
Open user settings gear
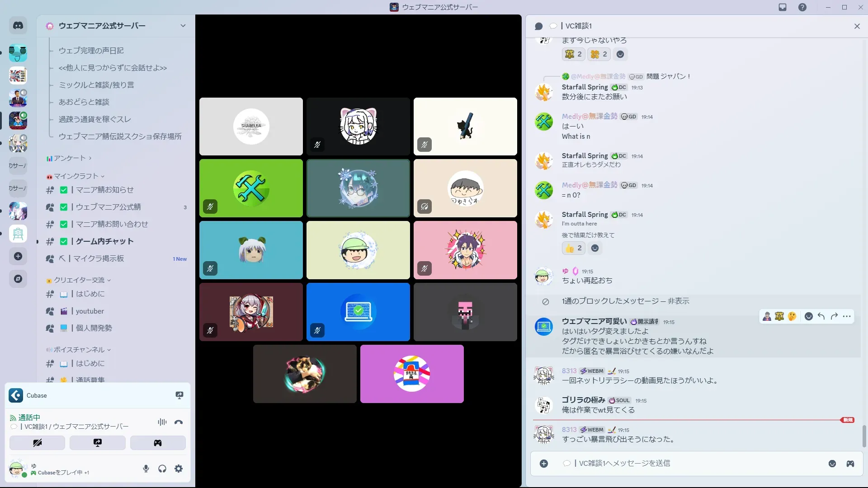(x=179, y=469)
